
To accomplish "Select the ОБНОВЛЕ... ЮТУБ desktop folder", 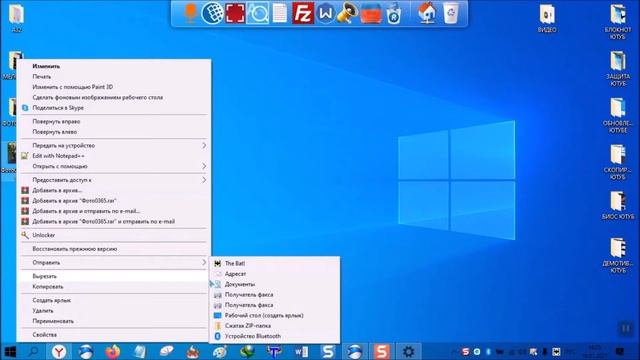I will point(618,116).
